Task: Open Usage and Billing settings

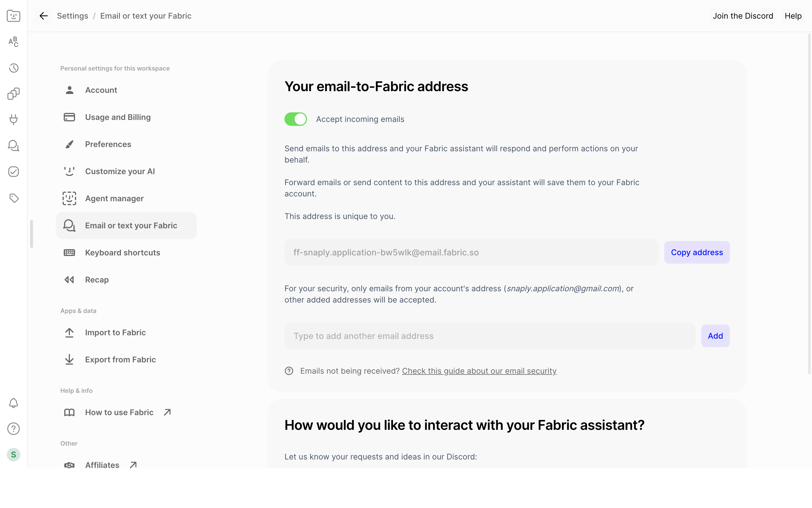Action: [x=126, y=117]
